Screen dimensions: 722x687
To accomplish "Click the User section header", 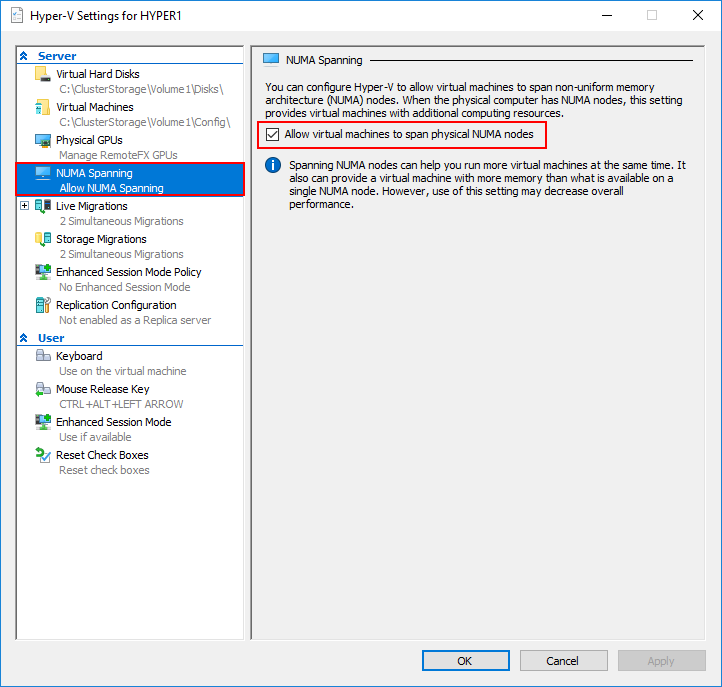I will (x=51, y=338).
